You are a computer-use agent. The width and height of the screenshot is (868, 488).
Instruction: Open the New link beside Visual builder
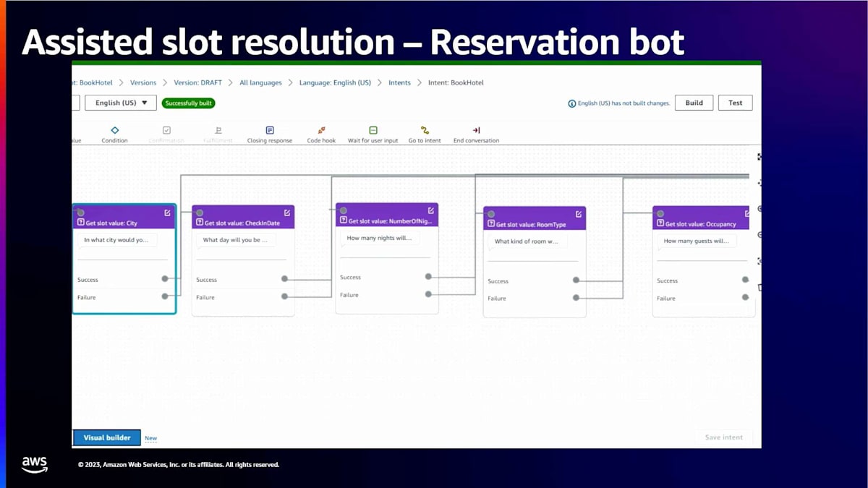click(x=150, y=438)
